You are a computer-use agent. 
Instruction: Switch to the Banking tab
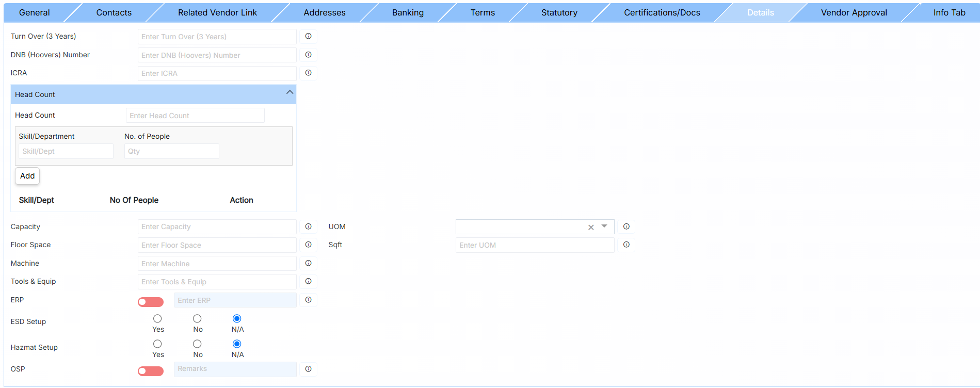click(407, 12)
